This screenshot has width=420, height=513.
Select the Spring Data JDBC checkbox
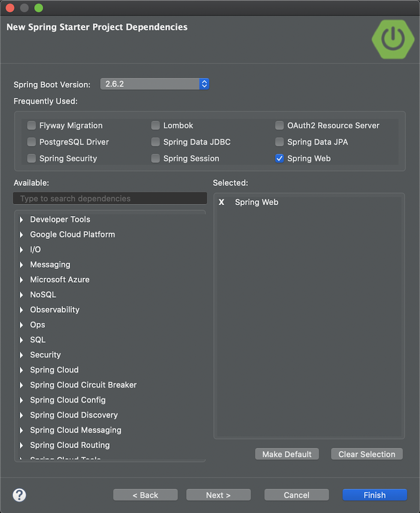click(155, 142)
